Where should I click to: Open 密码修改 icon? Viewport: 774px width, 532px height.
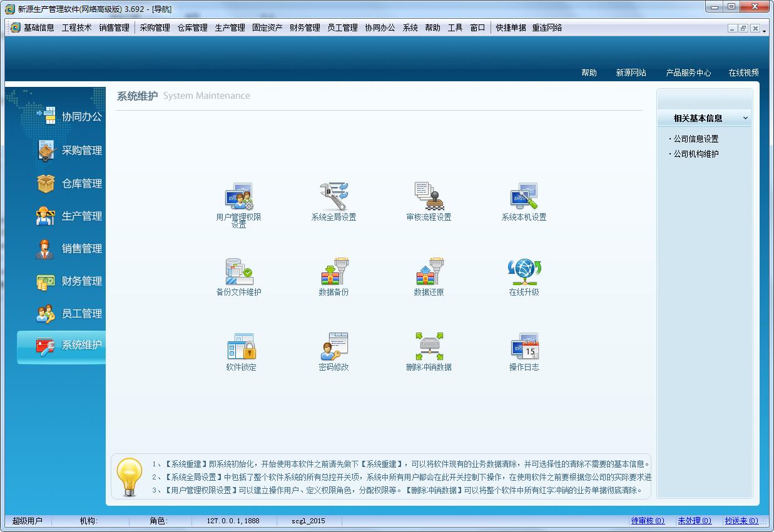click(334, 347)
